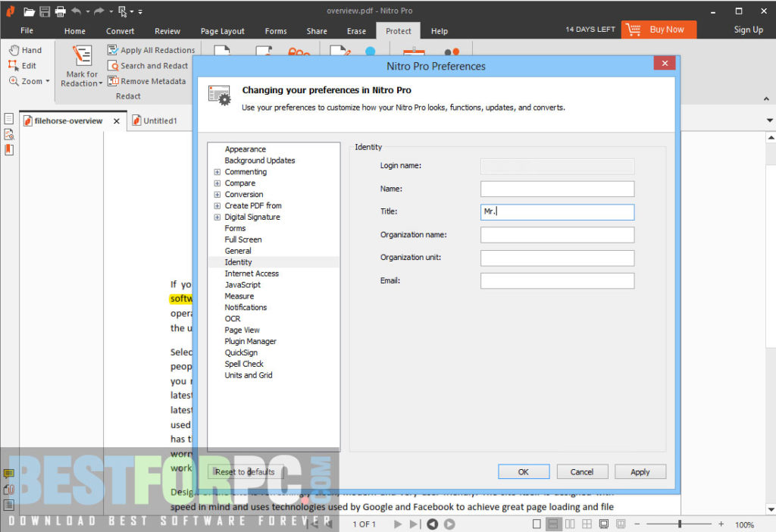
Task: Click Search and Redact
Action: pyautogui.click(x=148, y=65)
